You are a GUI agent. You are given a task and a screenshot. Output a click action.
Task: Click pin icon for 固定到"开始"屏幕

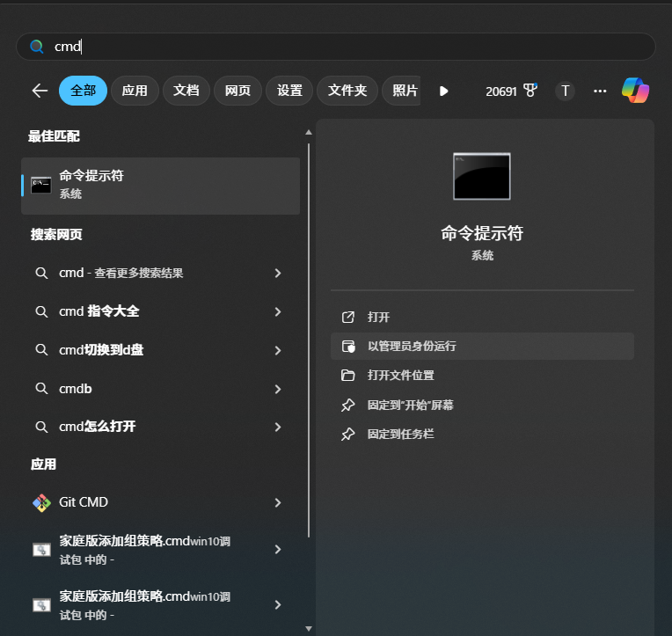(348, 405)
